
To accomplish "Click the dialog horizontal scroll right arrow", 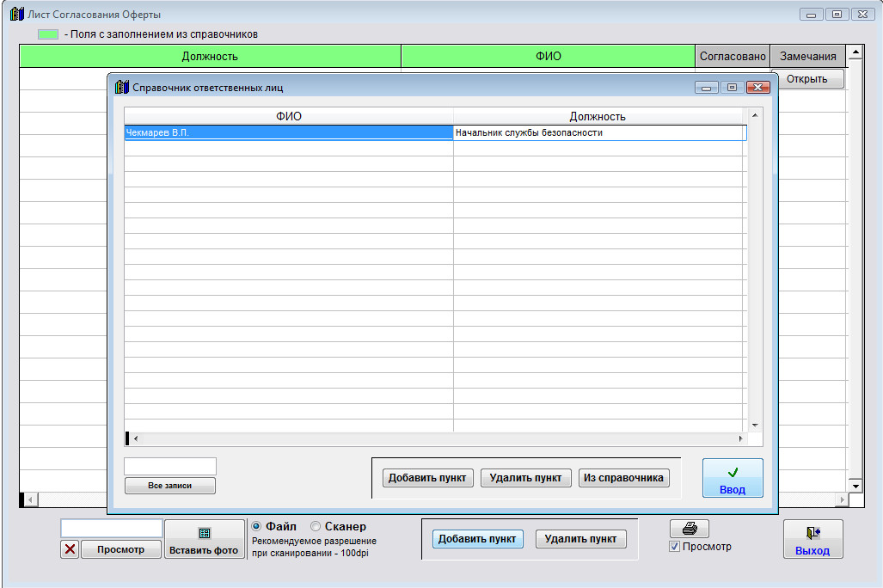I will 740,438.
